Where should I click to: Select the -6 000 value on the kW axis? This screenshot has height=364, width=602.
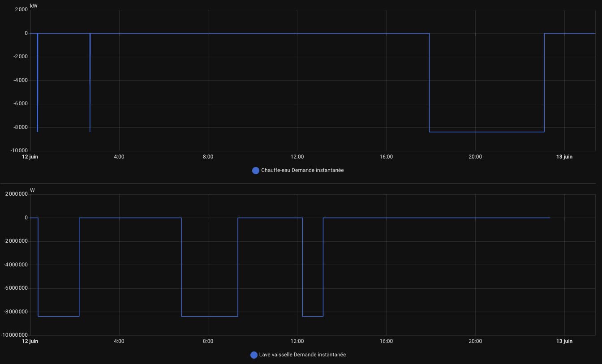click(x=20, y=104)
